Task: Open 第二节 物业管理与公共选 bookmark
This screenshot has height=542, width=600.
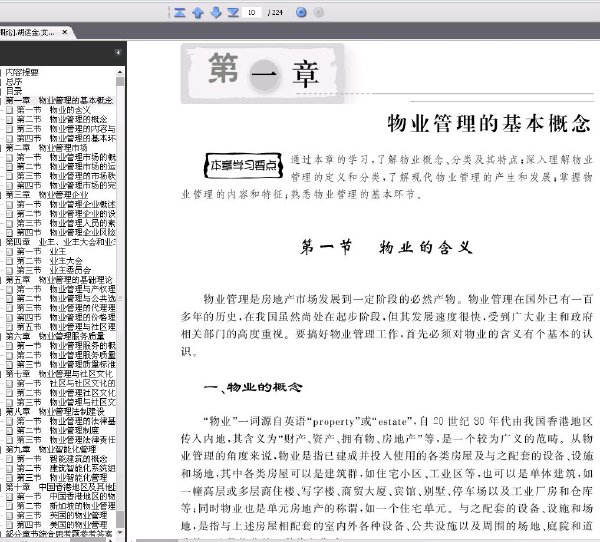Action: (66, 298)
